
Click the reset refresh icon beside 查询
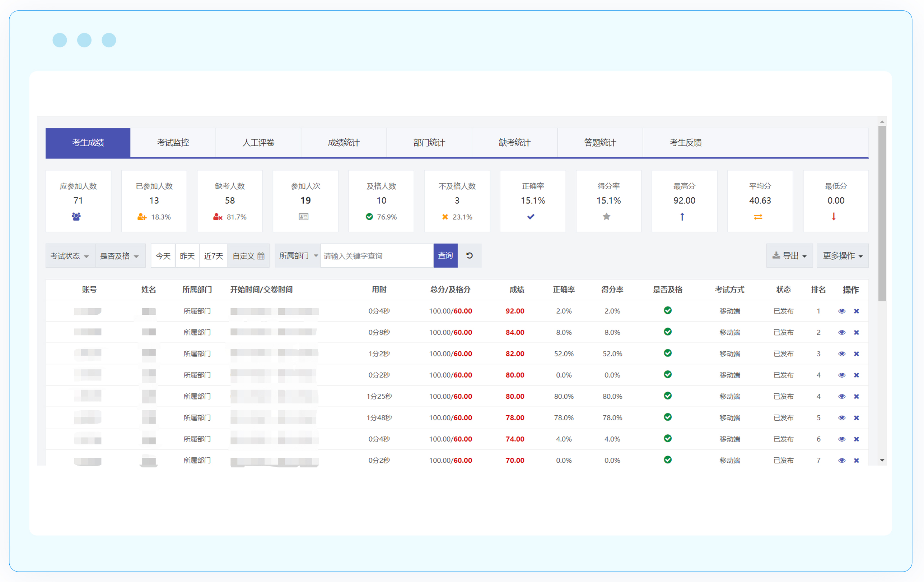tap(469, 256)
